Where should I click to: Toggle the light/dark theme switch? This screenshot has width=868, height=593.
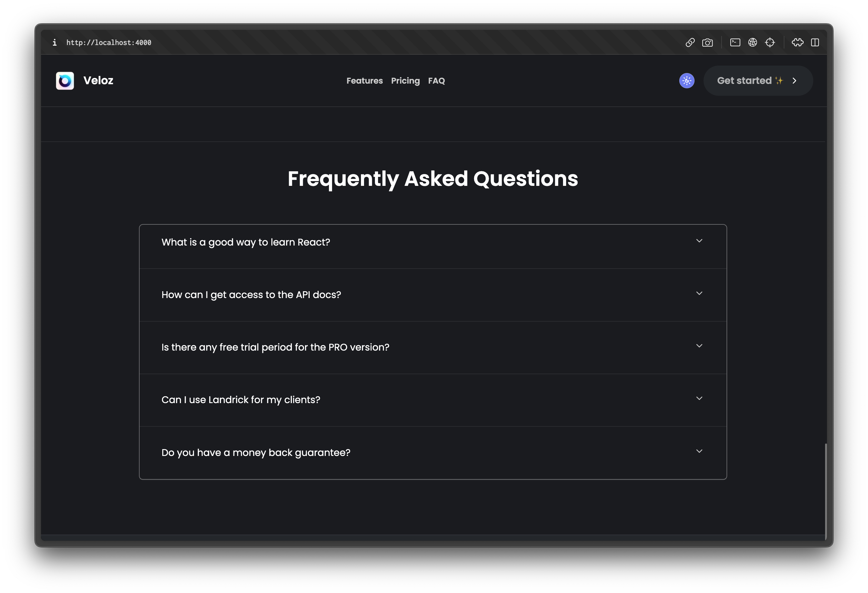686,81
